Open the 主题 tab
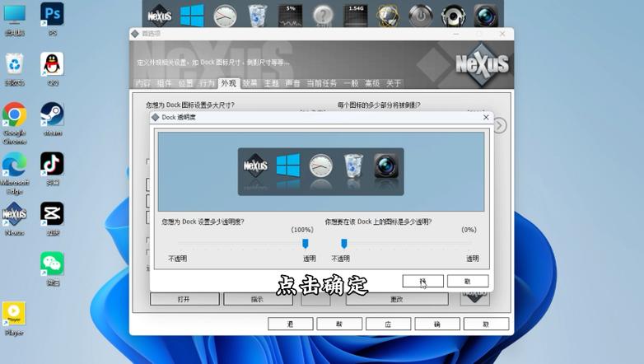This screenshot has height=364, width=644. [271, 83]
